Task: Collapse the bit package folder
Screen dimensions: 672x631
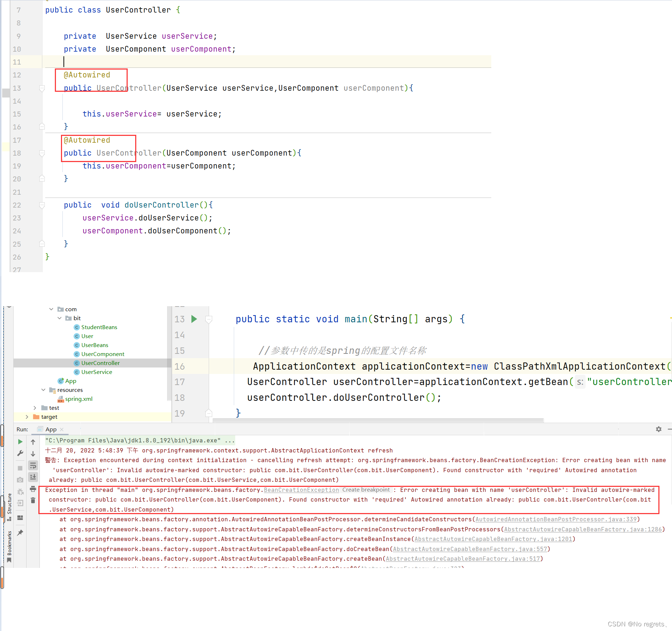Action: coord(60,318)
